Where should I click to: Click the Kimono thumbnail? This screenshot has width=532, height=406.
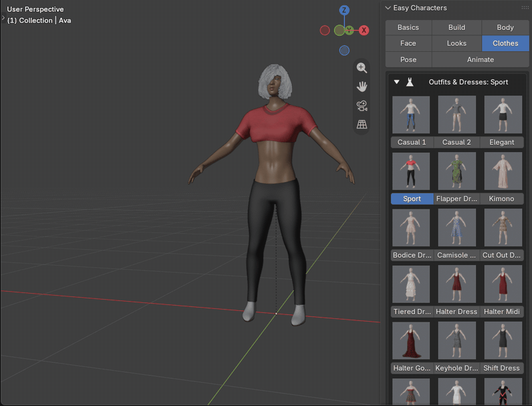click(503, 171)
